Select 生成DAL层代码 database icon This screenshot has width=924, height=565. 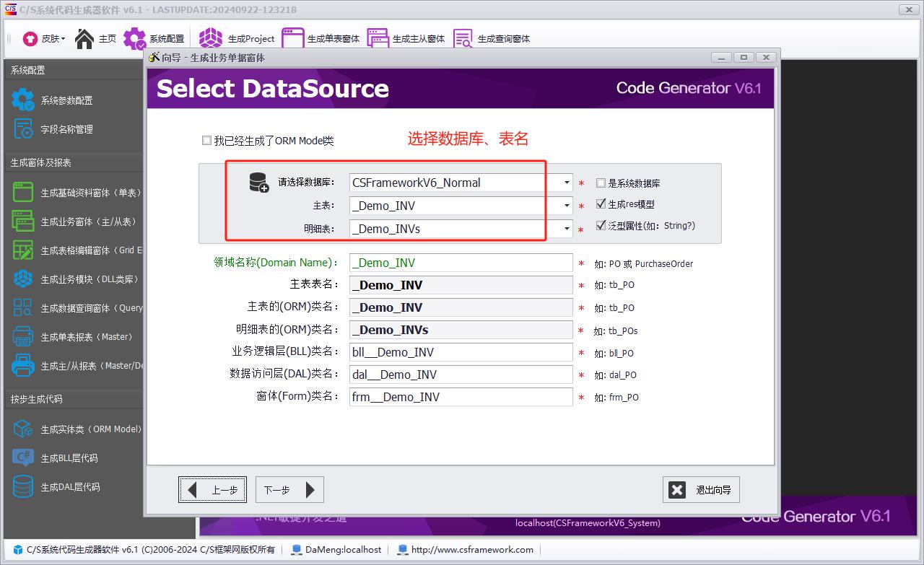pos(23,487)
